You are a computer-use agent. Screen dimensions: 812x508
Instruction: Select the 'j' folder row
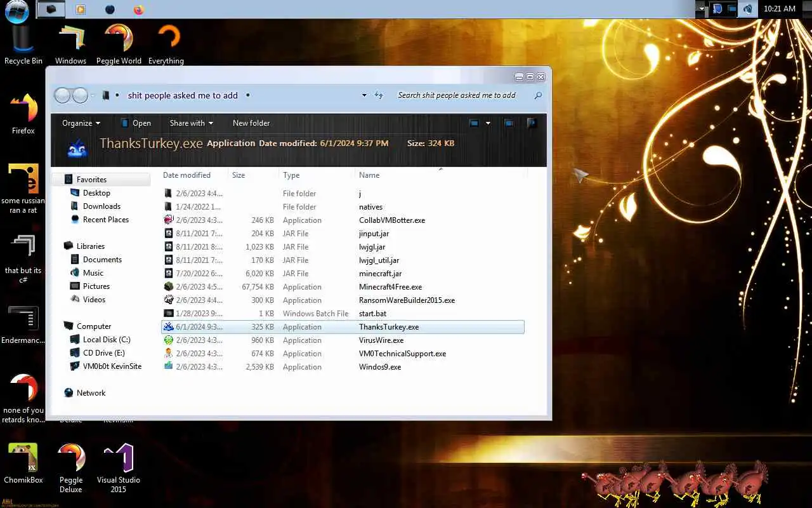(x=343, y=194)
